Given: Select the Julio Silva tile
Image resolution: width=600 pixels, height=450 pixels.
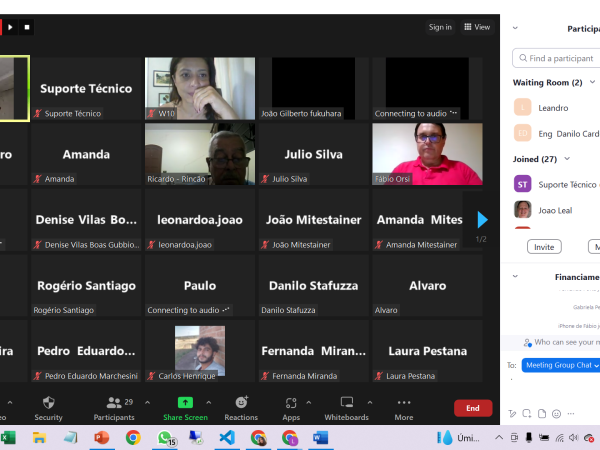Looking at the screenshot, I should tap(313, 154).
